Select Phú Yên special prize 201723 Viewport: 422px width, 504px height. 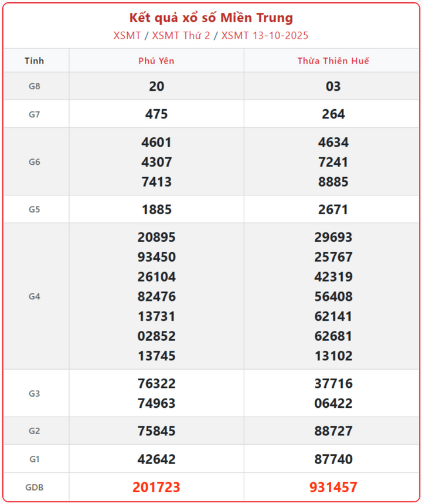(156, 488)
